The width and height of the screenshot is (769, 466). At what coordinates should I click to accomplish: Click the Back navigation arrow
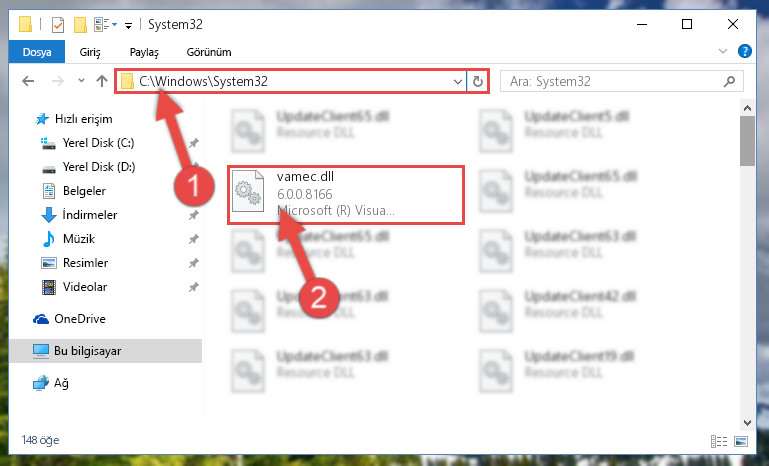pyautogui.click(x=28, y=81)
